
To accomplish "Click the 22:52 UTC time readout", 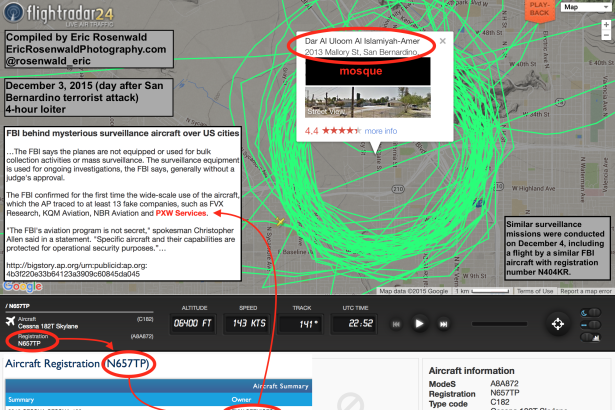I will pos(354,323).
